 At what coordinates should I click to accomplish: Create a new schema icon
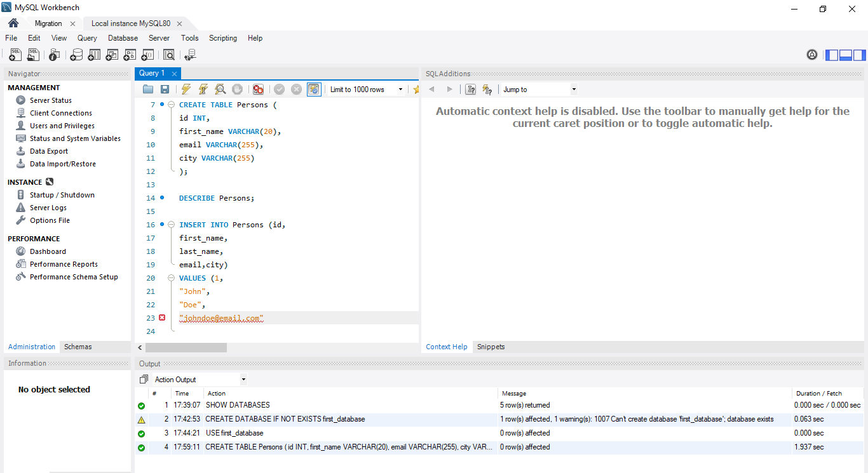[x=76, y=55]
